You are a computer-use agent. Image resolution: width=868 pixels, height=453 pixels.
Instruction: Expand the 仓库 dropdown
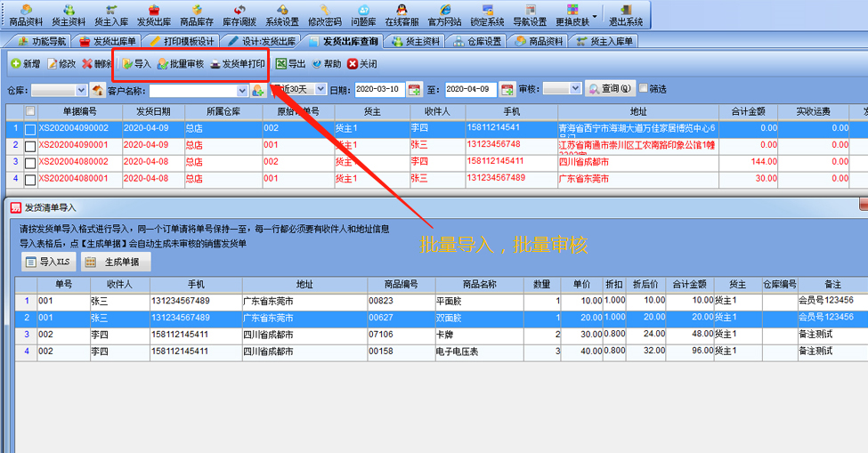(82, 90)
